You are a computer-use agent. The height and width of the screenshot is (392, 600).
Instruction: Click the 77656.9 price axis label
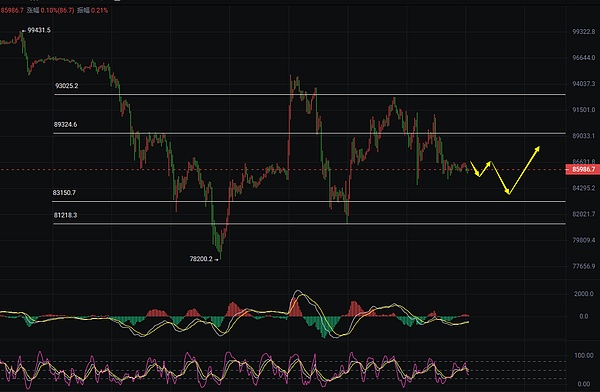pyautogui.click(x=584, y=266)
